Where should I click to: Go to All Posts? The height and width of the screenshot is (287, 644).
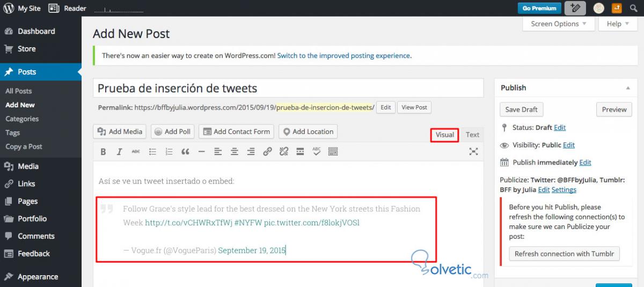(x=19, y=91)
